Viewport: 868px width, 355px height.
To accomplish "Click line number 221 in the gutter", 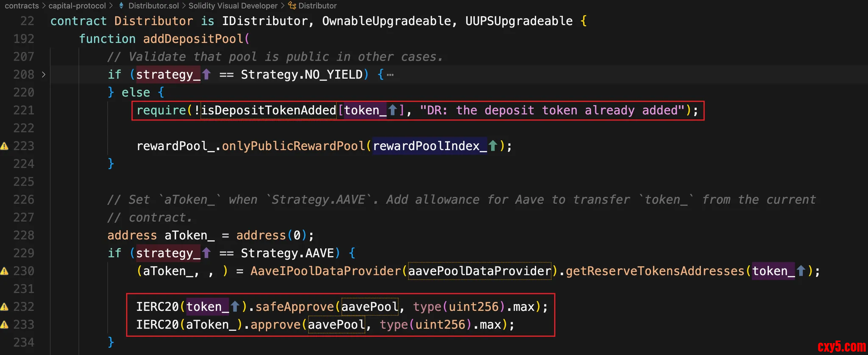I will (x=24, y=110).
